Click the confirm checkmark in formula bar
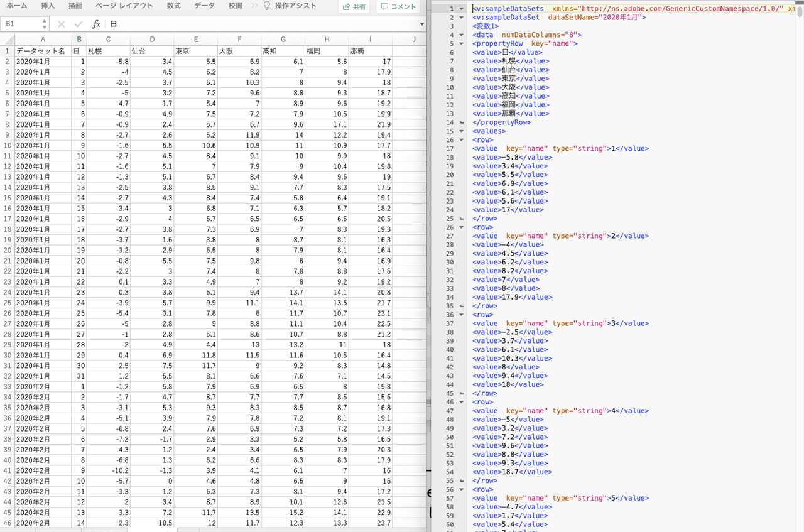Viewport: 804px width, 532px height. pos(79,24)
